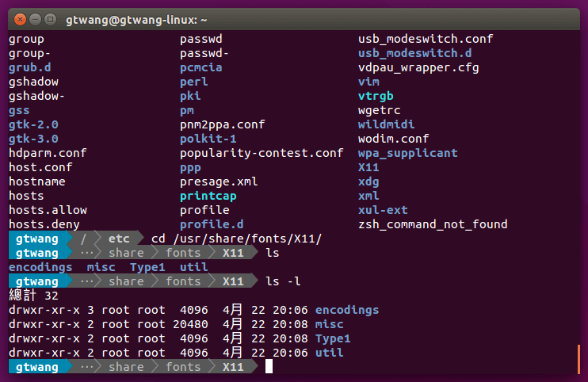The image size is (588, 382).
Task: Click the wildmidi directory name
Action: click(386, 124)
